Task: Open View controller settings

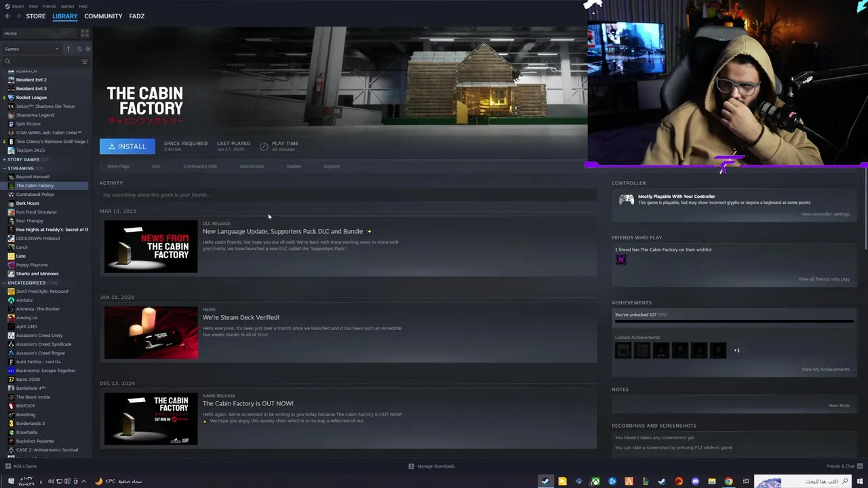Action: click(825, 214)
